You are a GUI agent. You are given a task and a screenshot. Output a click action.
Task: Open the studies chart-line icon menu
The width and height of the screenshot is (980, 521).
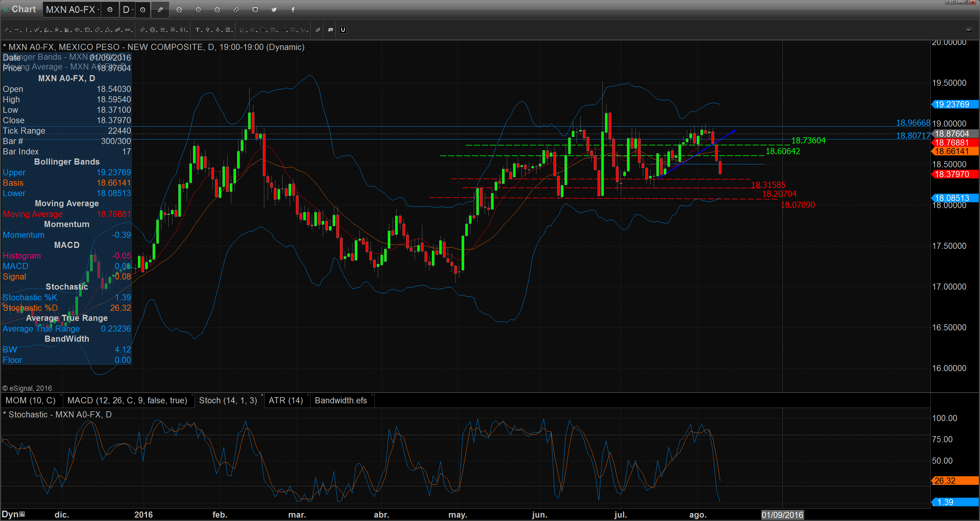coord(179,10)
